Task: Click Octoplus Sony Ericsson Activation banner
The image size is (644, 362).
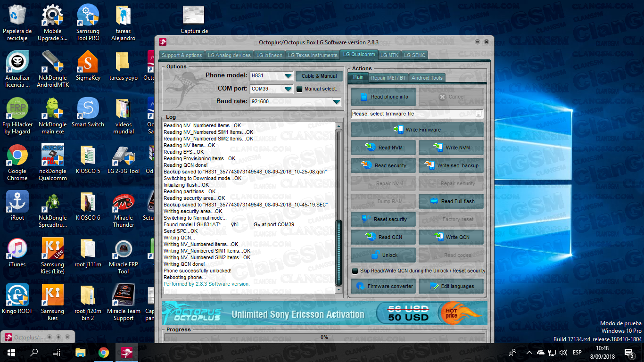Action: coord(324,313)
